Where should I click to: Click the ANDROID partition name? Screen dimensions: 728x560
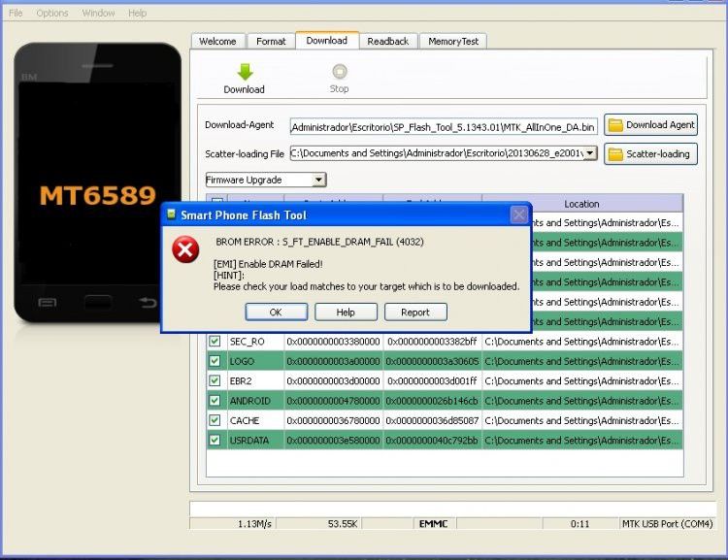[x=249, y=401]
